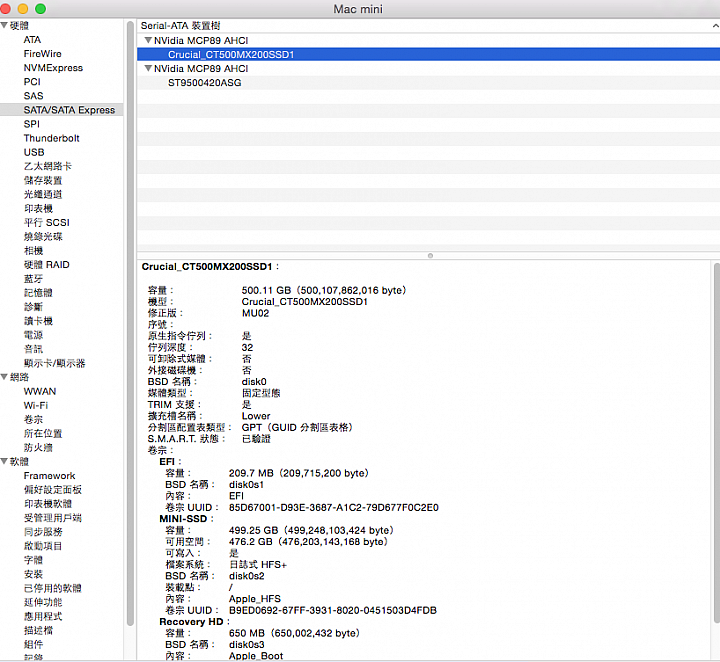Image resolution: width=720 pixels, height=662 pixels.
Task: Click the MINI-SSD volume heading
Action: [183, 519]
